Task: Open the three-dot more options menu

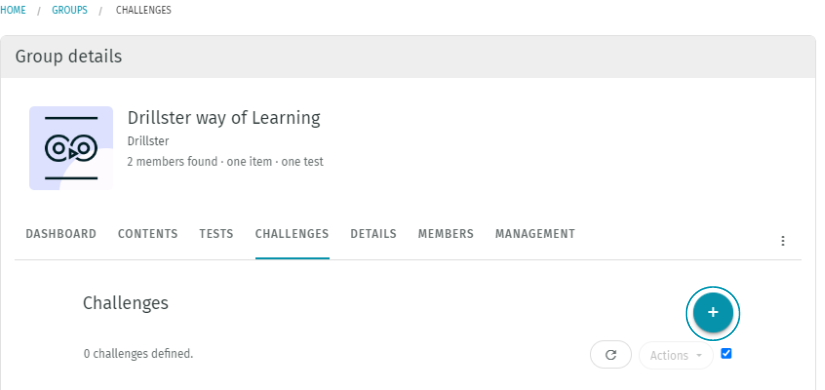Action: tap(783, 241)
